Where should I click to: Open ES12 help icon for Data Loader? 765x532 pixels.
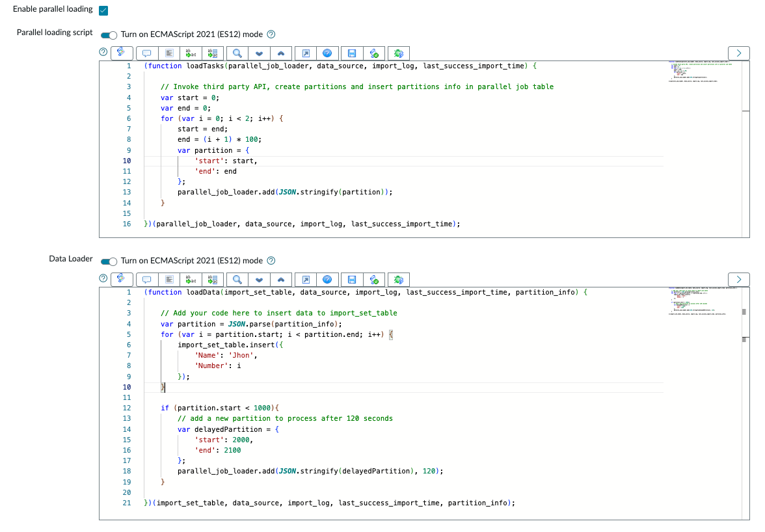click(271, 260)
